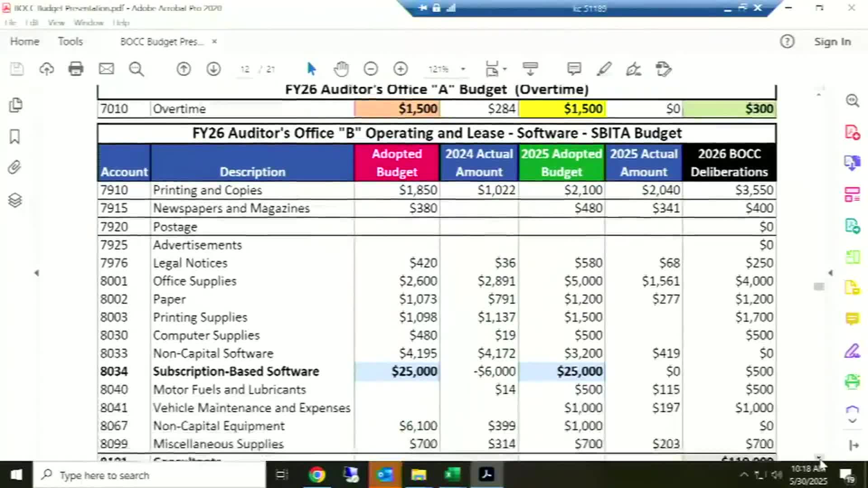The width and height of the screenshot is (868, 488).
Task: Open the View menu
Action: click(x=57, y=23)
